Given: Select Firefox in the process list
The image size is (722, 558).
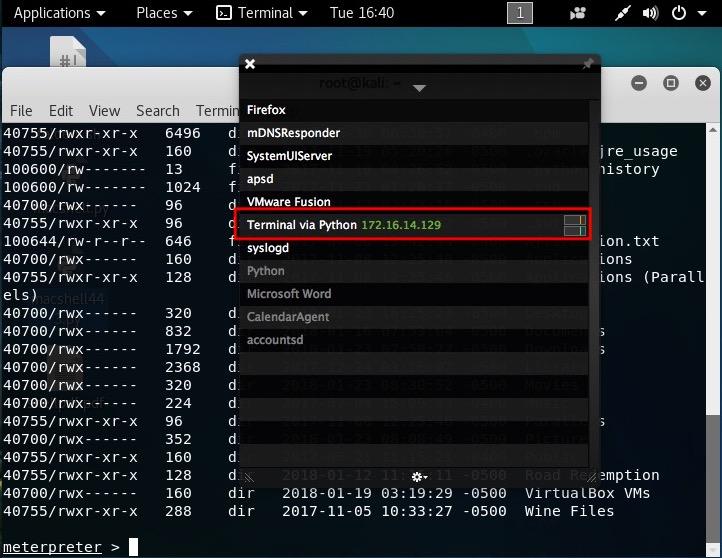Looking at the screenshot, I should (x=413, y=110).
